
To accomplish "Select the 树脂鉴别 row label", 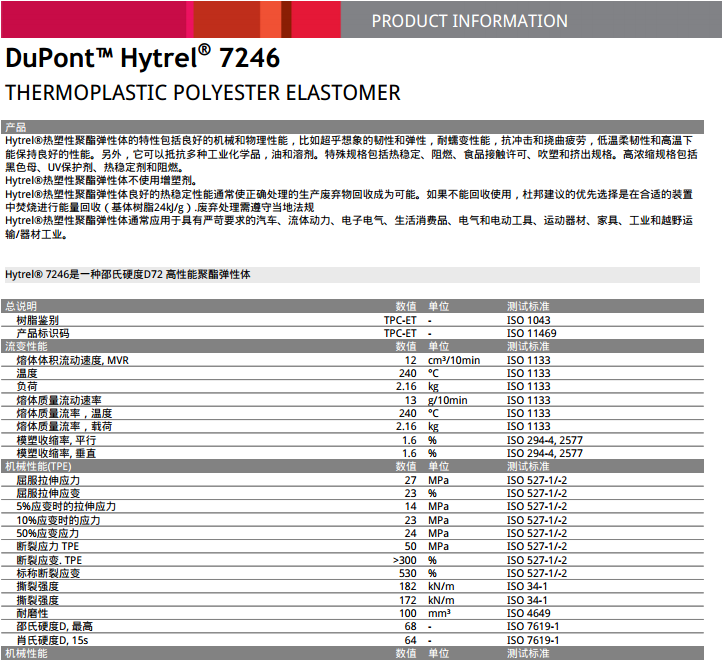I will coord(37,320).
